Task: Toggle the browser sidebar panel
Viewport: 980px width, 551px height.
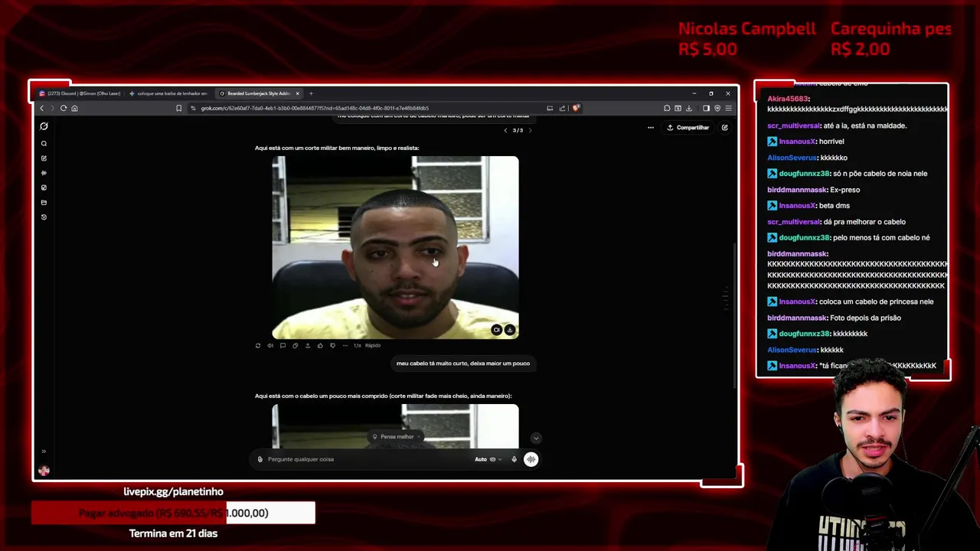Action: [x=706, y=108]
